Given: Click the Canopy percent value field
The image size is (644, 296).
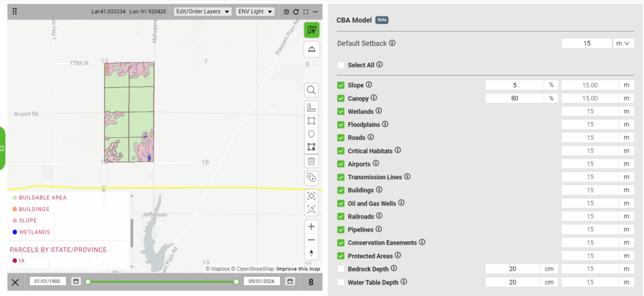Looking at the screenshot, I should (514, 98).
